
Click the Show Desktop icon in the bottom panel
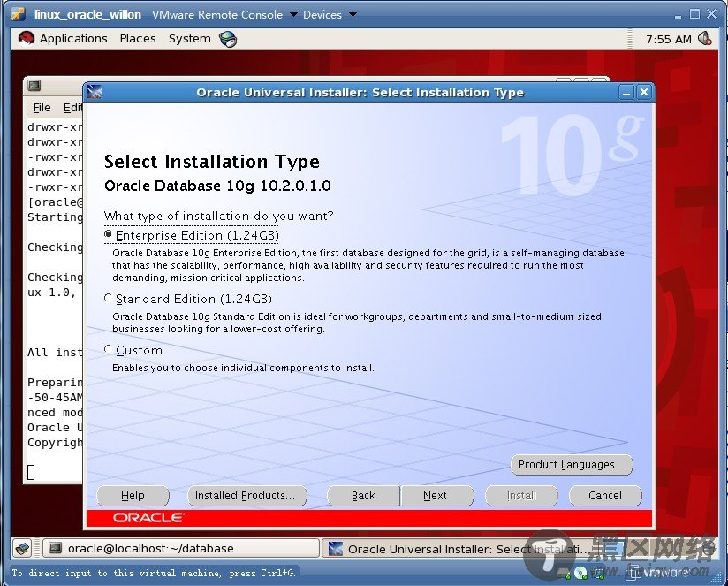pyautogui.click(x=22, y=548)
